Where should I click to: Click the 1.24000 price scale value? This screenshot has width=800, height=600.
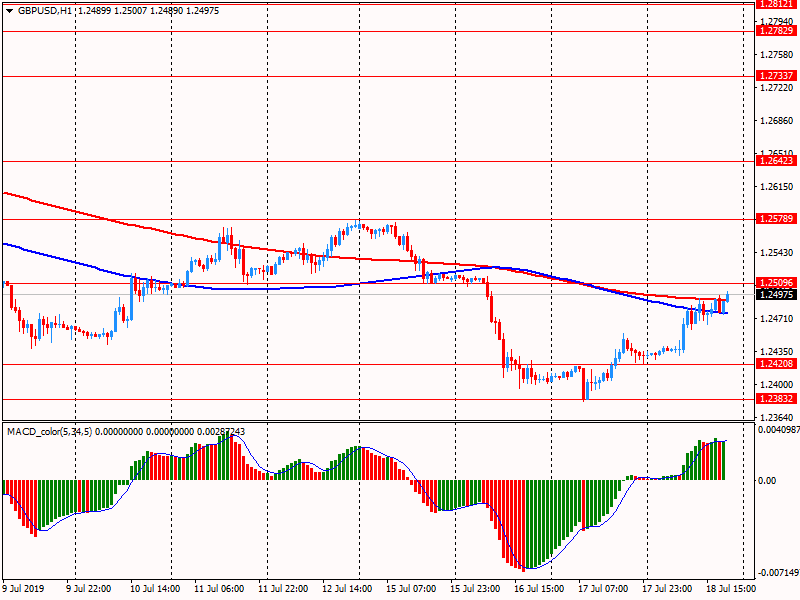777,385
